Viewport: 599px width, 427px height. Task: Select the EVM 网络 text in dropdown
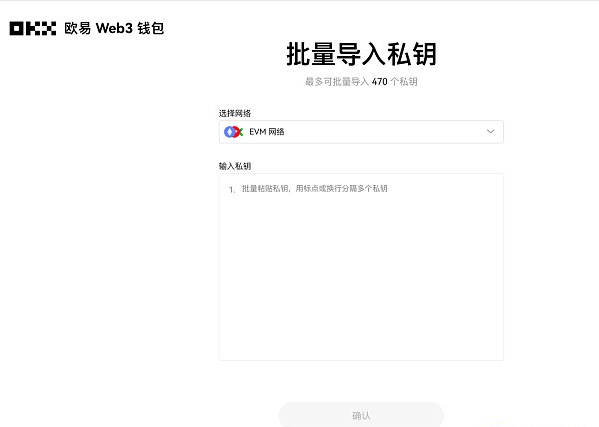coord(267,132)
